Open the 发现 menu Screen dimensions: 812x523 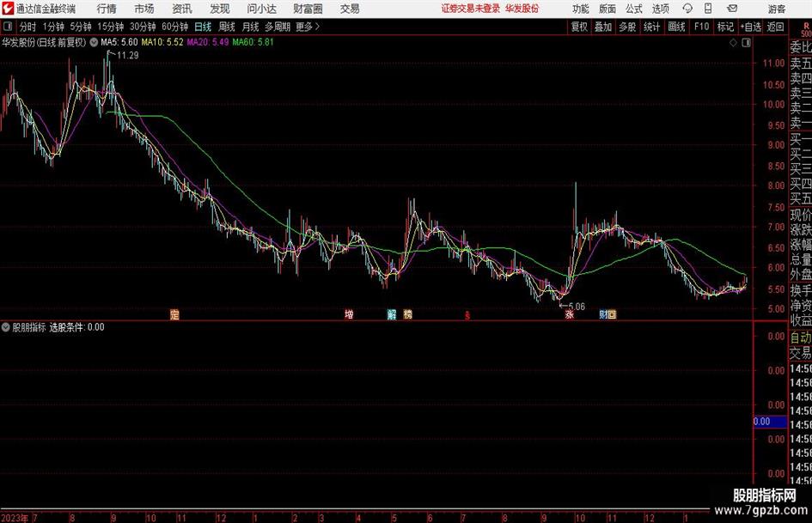coord(220,9)
